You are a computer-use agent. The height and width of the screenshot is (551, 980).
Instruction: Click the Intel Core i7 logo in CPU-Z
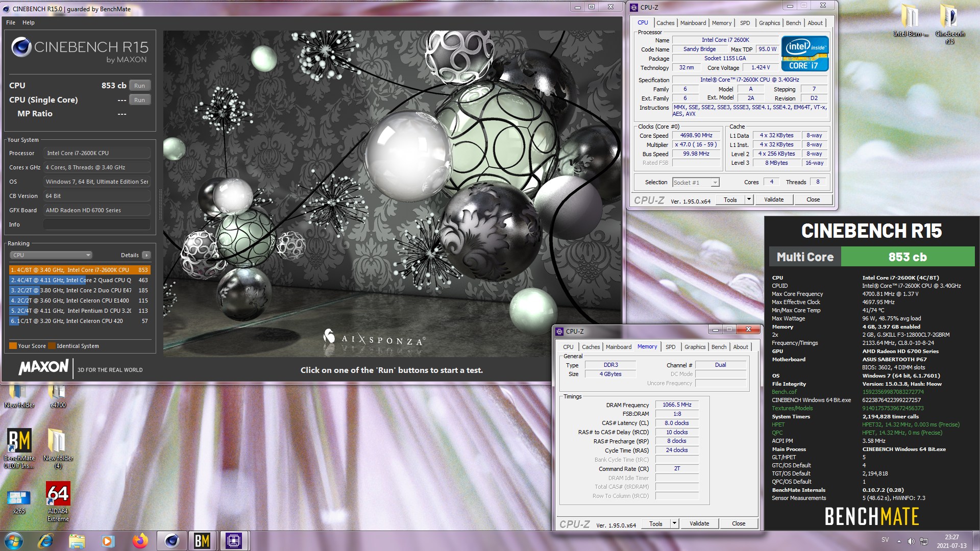click(x=805, y=53)
